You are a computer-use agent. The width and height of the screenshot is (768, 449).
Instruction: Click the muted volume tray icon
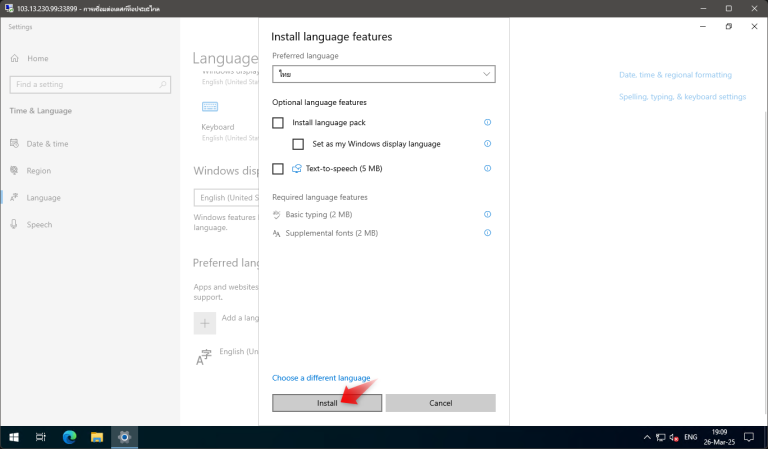click(x=674, y=437)
